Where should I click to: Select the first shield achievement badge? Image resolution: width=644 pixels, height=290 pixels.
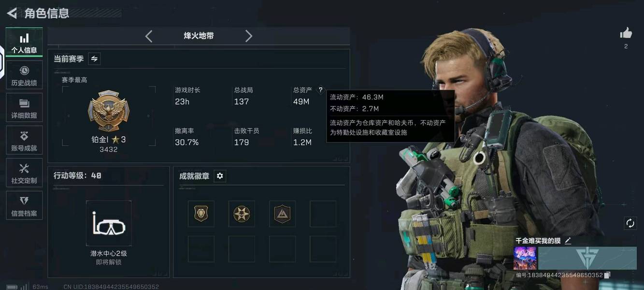pos(201,214)
